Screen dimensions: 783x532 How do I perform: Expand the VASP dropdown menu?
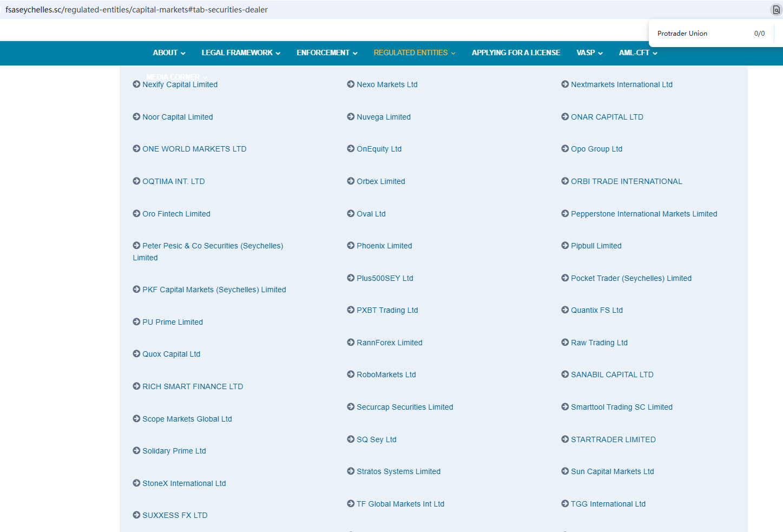(590, 52)
